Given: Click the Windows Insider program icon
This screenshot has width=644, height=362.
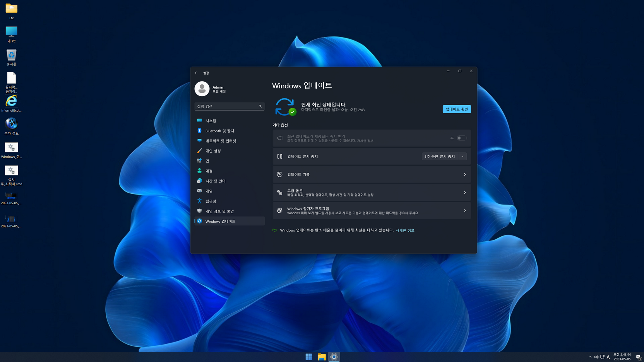Looking at the screenshot, I should tap(280, 211).
